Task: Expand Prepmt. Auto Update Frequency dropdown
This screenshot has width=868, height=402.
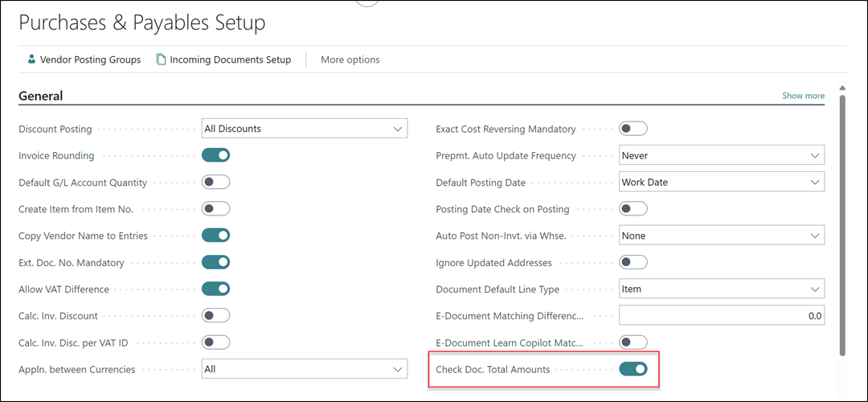Action: 722,155
